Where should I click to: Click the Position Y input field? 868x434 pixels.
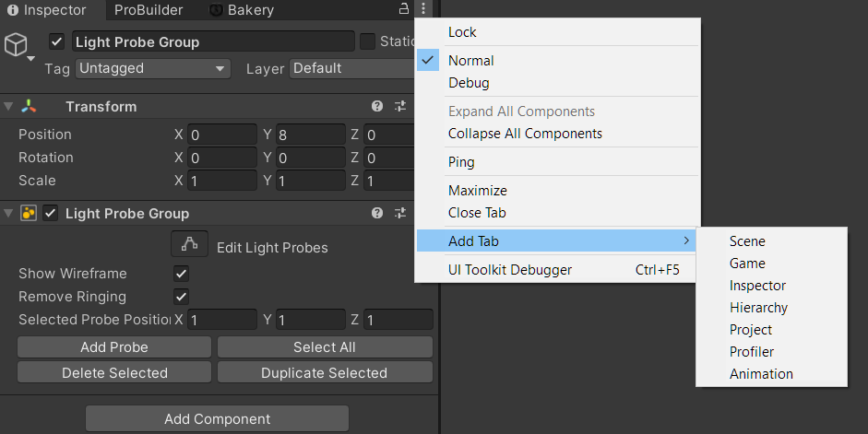(311, 135)
